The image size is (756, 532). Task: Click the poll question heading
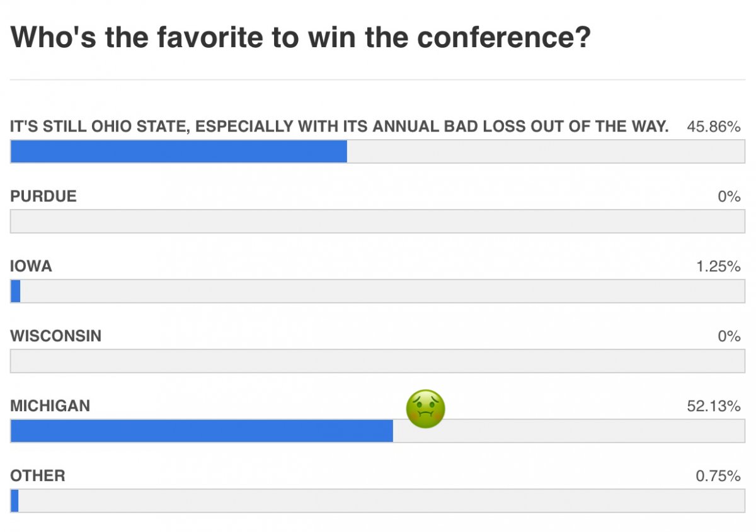[x=301, y=38]
